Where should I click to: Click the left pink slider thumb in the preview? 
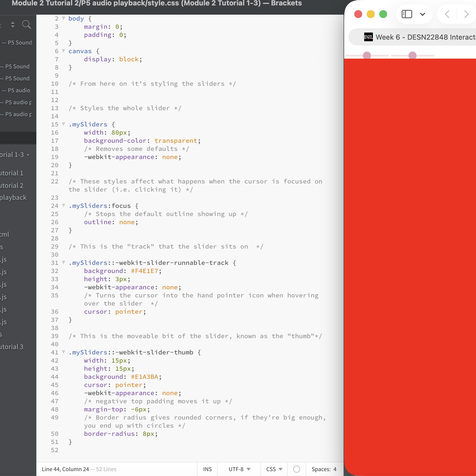pyautogui.click(x=367, y=55)
